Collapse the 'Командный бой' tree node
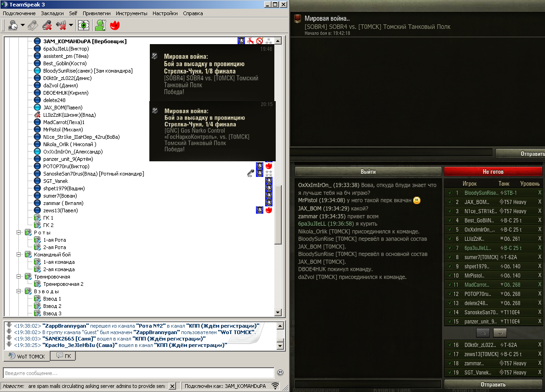Screen dimensions: 545x392 tap(19, 255)
